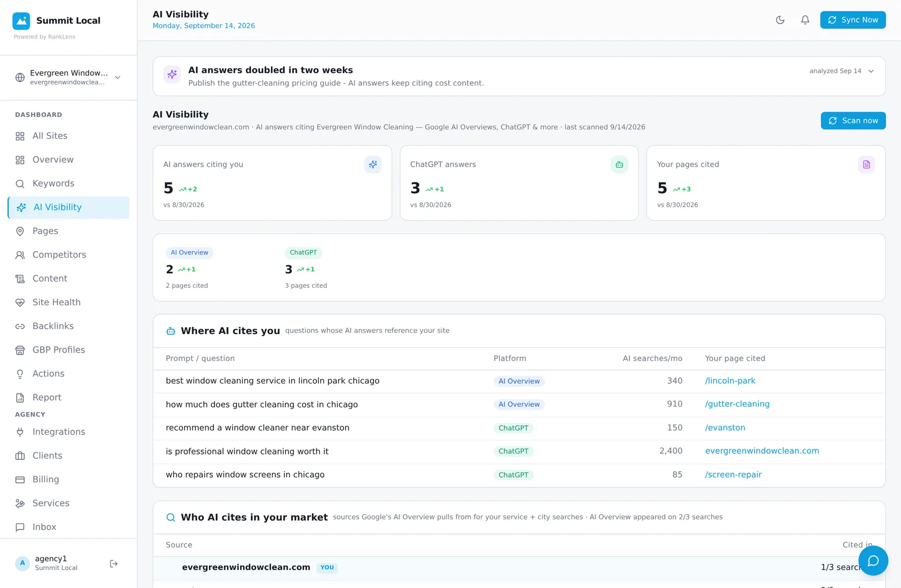Click the Report document icon
The width and height of the screenshot is (901, 588).
click(x=20, y=398)
